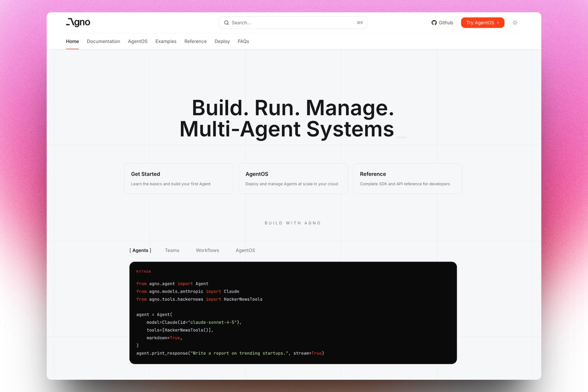Viewport: 588px width, 392px height.
Task: Open the Deploy nav tab
Action: 222,41
